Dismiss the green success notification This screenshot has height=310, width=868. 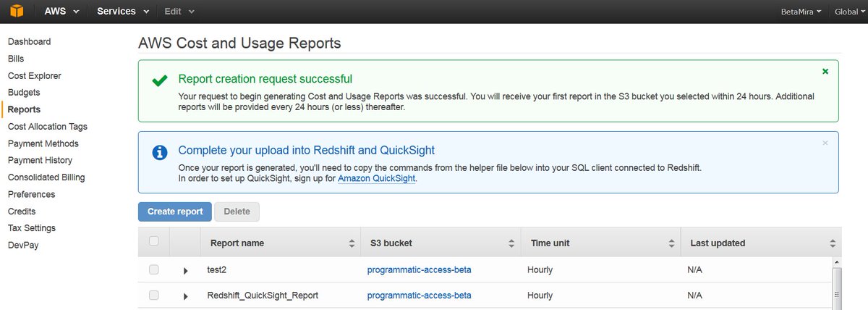coord(825,72)
